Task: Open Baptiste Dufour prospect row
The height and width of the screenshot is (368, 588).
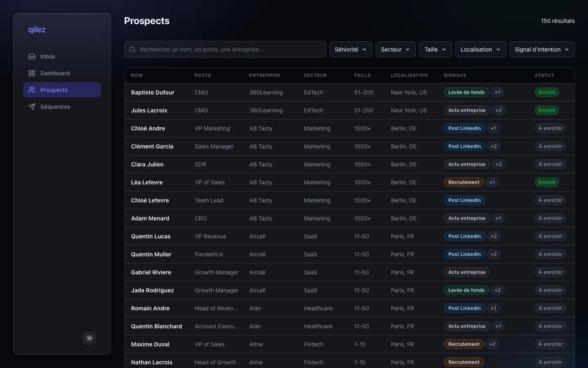Action: pyautogui.click(x=350, y=92)
